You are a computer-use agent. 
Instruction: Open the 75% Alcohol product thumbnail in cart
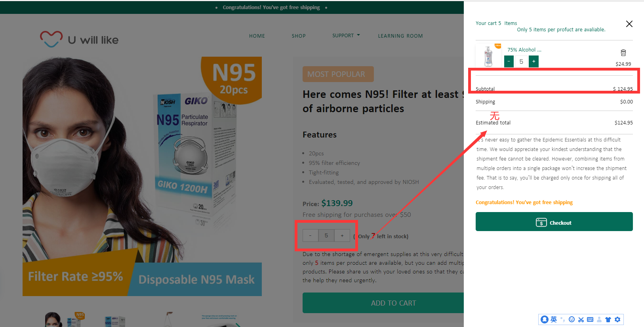[x=489, y=56]
